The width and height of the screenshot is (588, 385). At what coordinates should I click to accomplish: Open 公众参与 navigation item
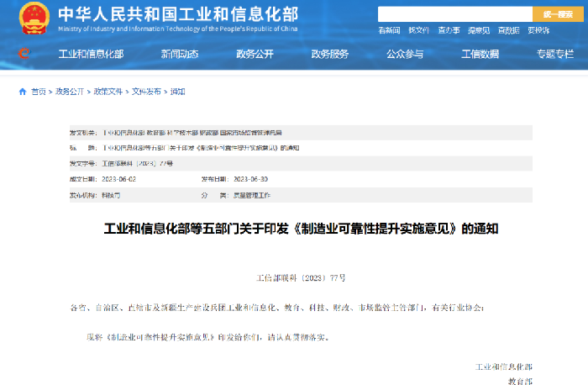405,54
